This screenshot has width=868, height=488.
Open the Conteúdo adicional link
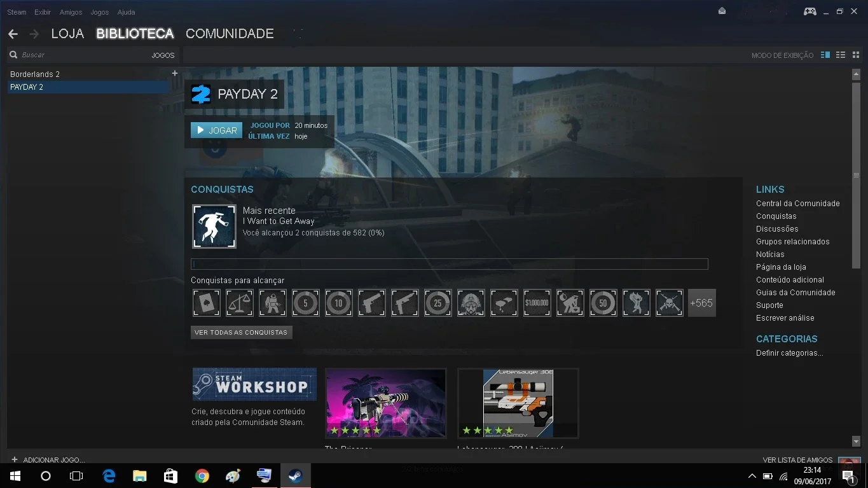(x=790, y=280)
